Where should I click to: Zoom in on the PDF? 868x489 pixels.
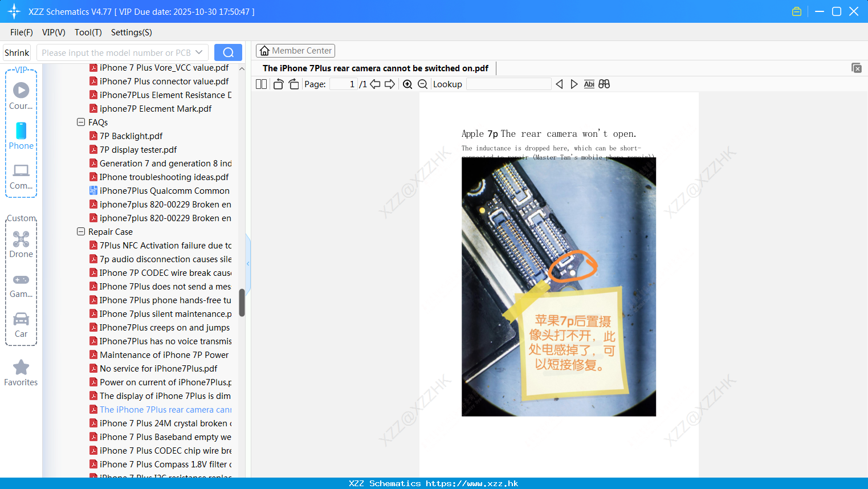coord(407,84)
